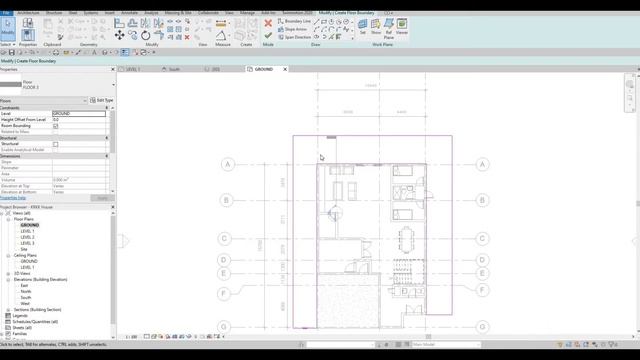The height and width of the screenshot is (360, 640).
Task: Open the floor type selector dropdown
Action: click(113, 84)
